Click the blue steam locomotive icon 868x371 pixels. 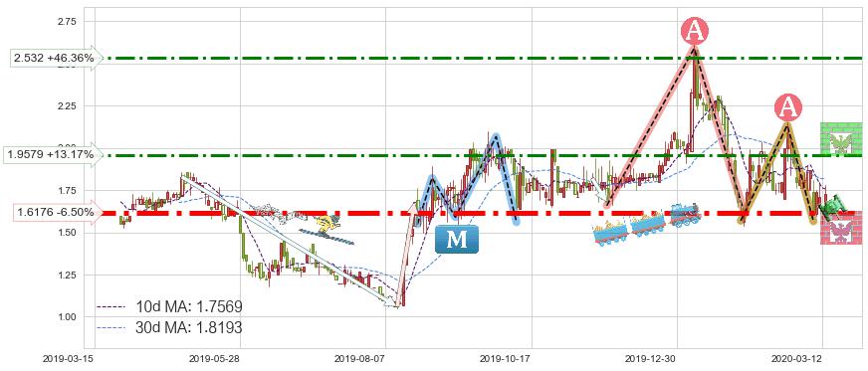pyautogui.click(x=685, y=214)
